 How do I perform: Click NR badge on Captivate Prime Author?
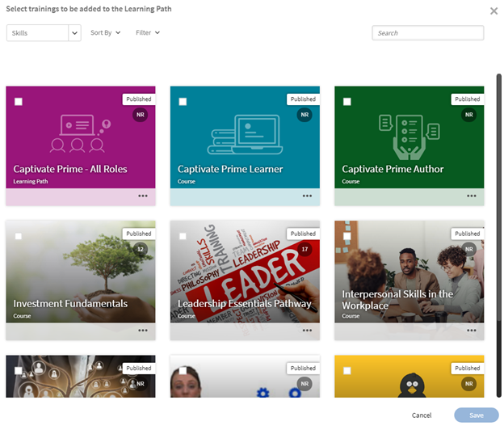click(x=469, y=115)
